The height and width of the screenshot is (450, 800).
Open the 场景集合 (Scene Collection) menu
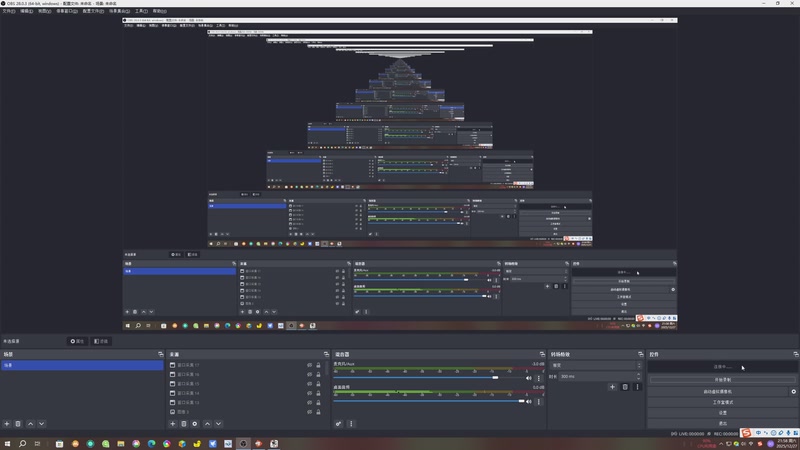click(x=119, y=11)
